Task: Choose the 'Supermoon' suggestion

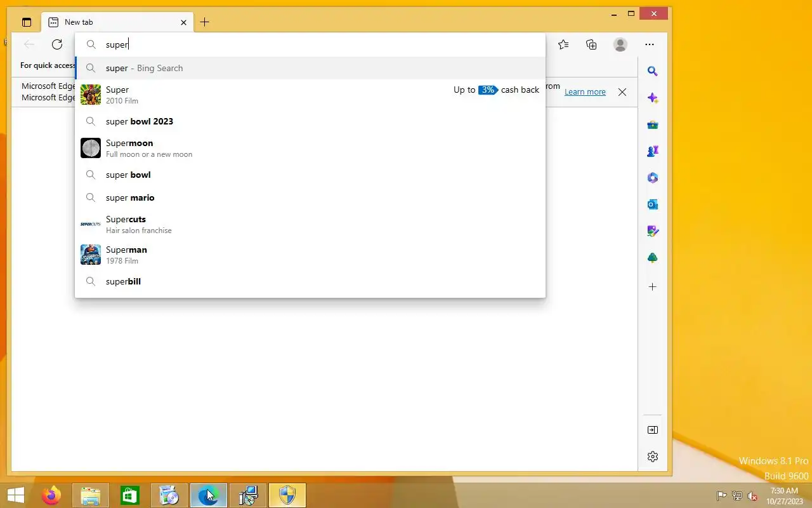Action: click(x=310, y=148)
